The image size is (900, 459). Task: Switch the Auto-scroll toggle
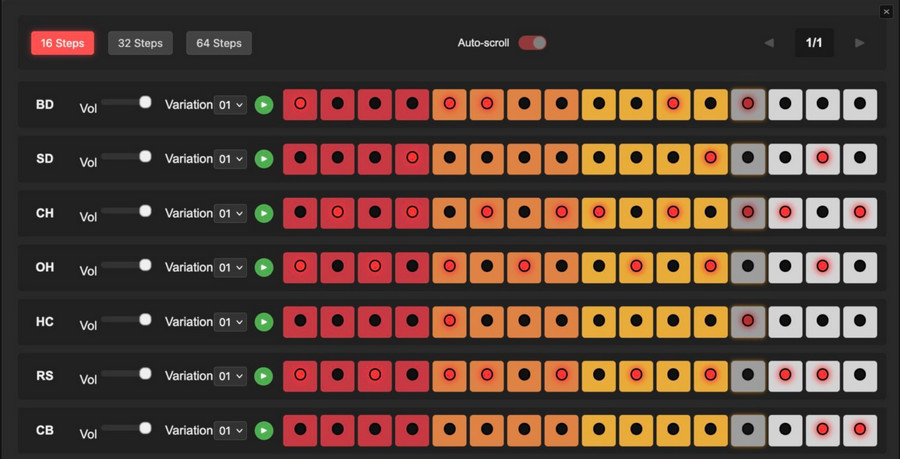coord(532,43)
